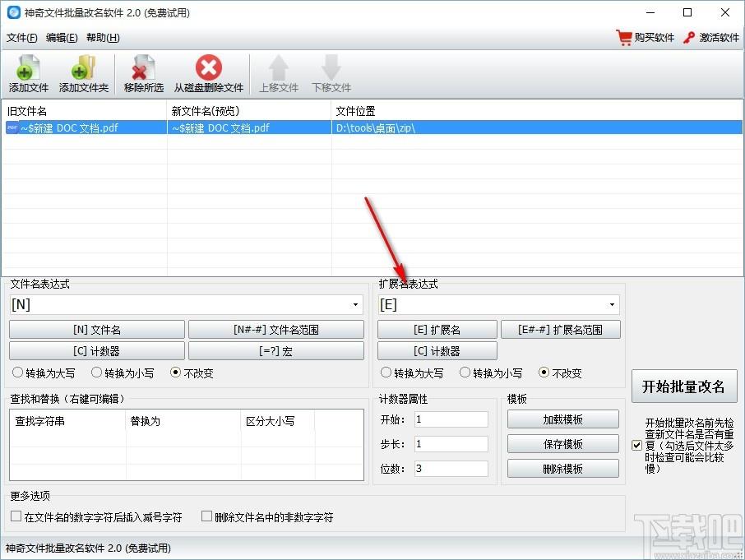This screenshot has width=745, height=560.
Task: Click the 旧文件名 column header
Action: [x=85, y=111]
